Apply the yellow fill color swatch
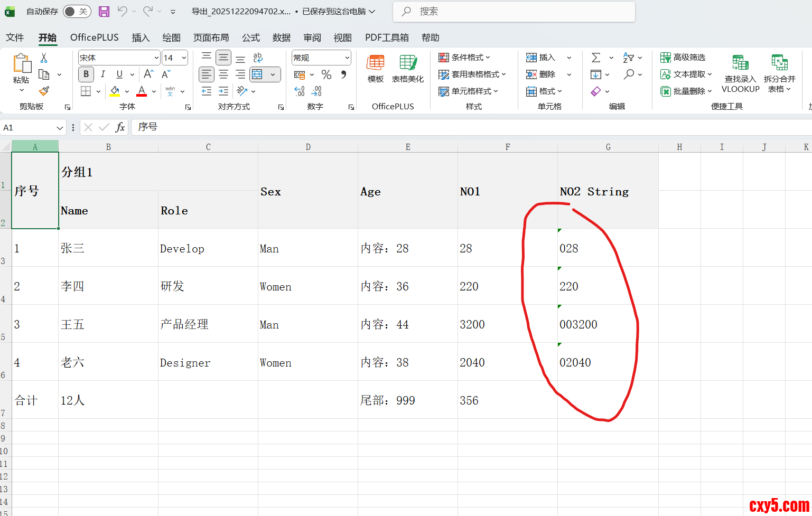This screenshot has height=516, width=812. click(115, 91)
